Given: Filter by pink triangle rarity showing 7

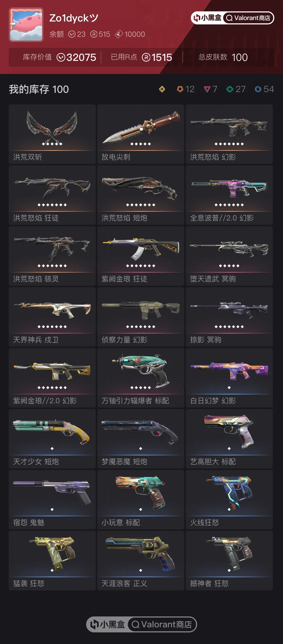Looking at the screenshot, I should [210, 89].
